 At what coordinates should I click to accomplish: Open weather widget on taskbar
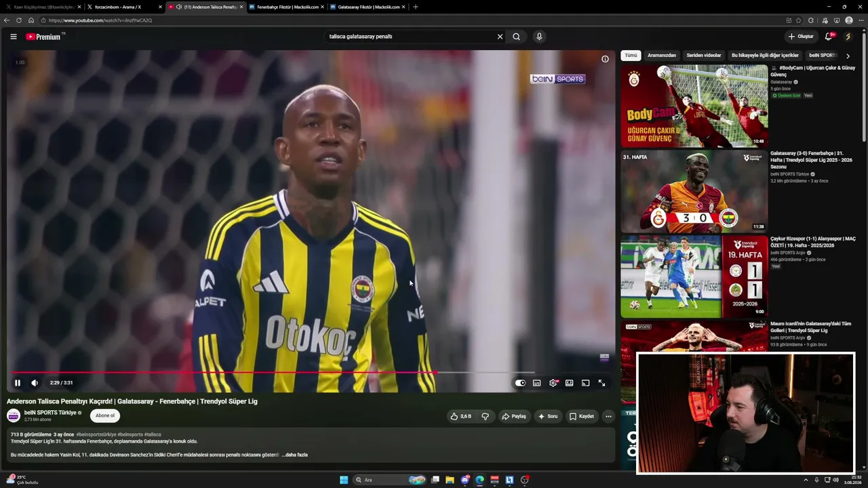coord(22,480)
